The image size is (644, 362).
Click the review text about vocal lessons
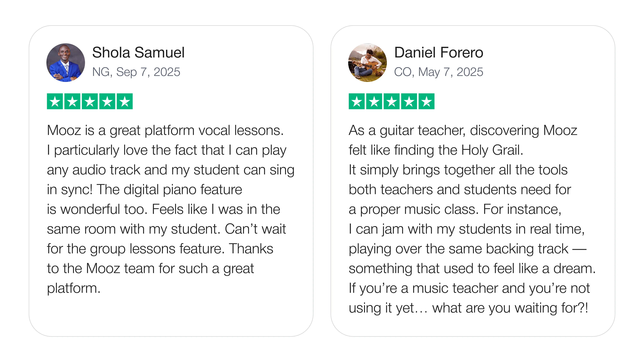[165, 130]
